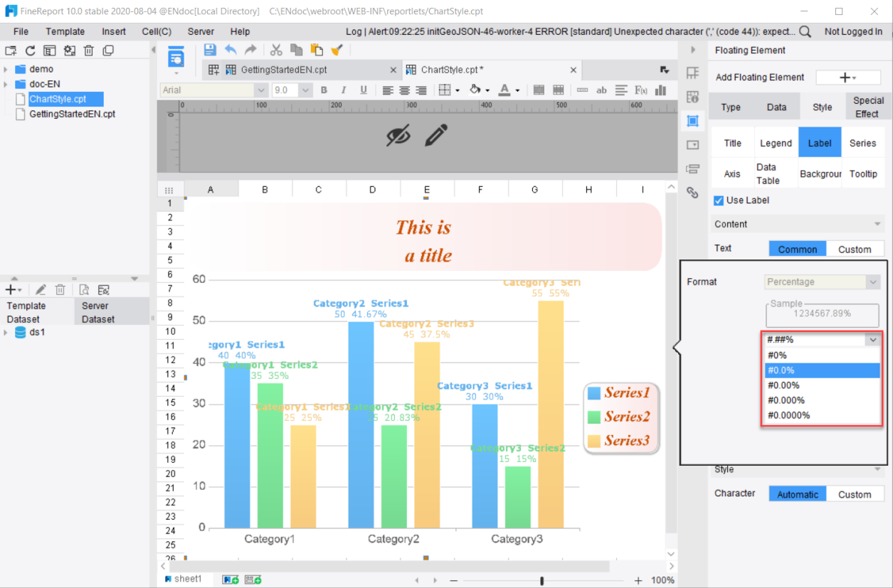Refresh the template file tree
Image resolution: width=893 pixels, height=588 pixels.
(30, 50)
